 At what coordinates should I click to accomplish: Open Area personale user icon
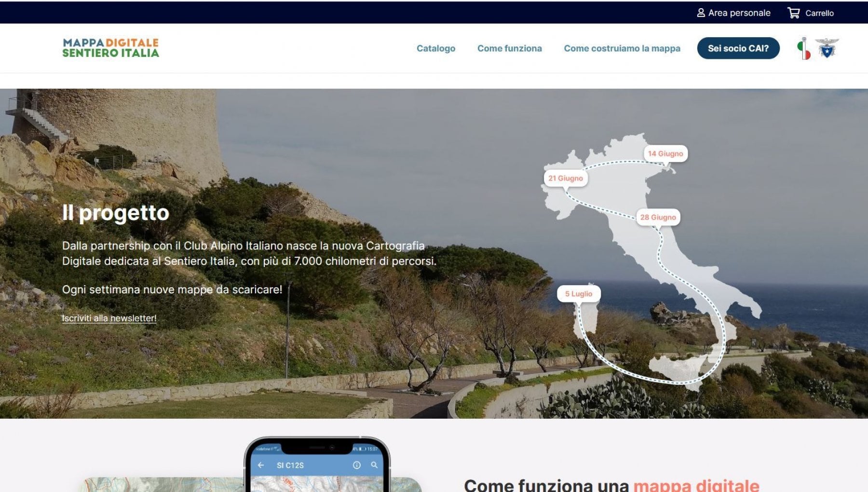701,13
